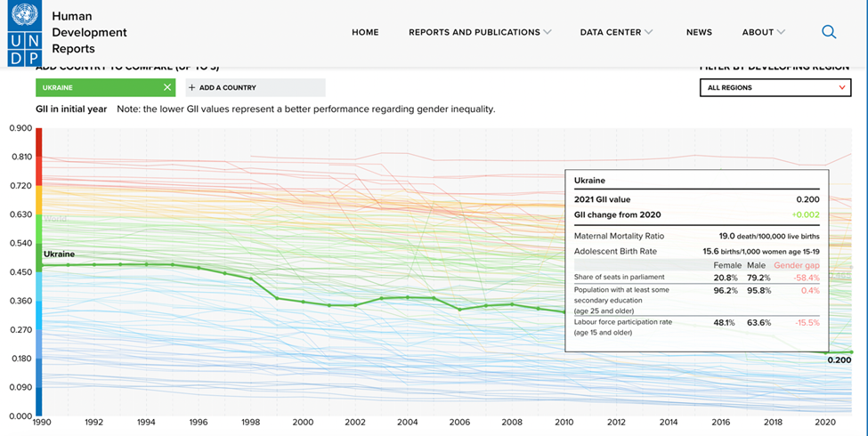Click the 2021 GII value row in tooltip
The image size is (868, 436).
(x=696, y=199)
